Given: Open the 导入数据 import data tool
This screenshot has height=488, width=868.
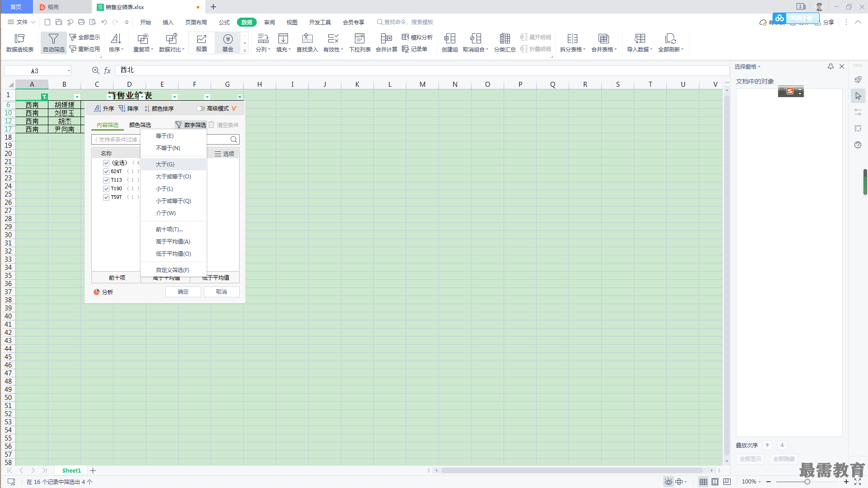Looking at the screenshot, I should (x=640, y=43).
